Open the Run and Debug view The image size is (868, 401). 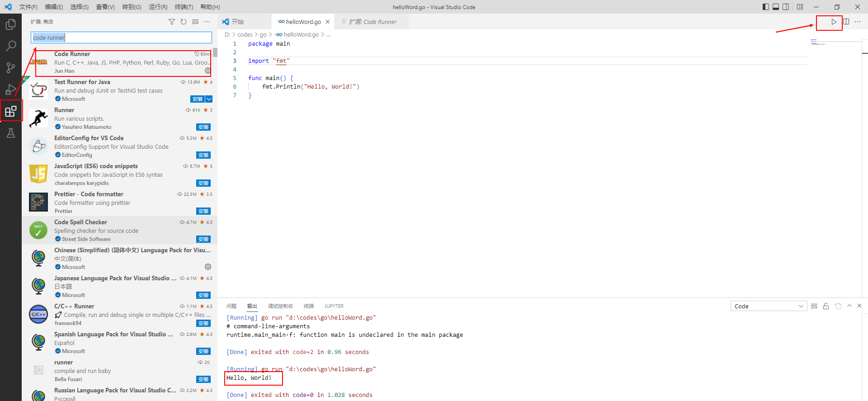pos(11,90)
